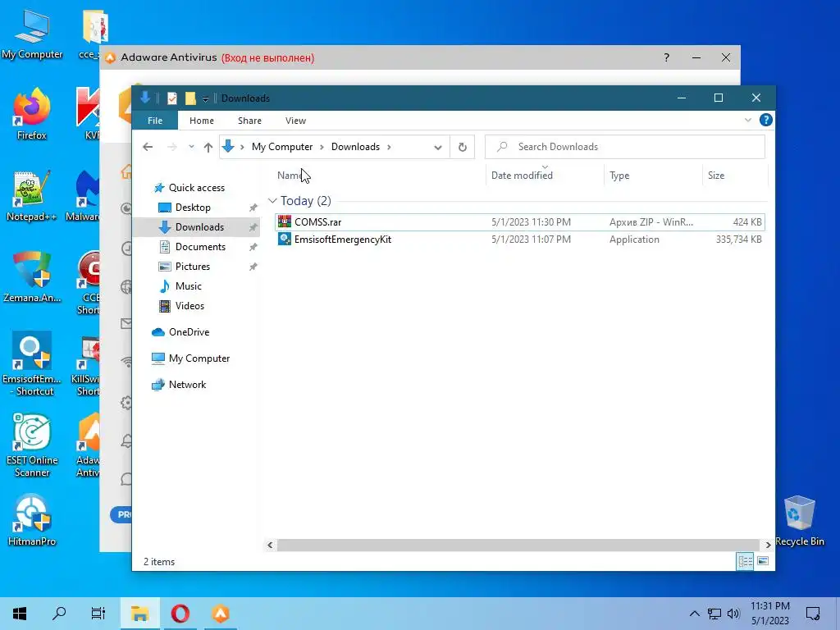This screenshot has height=630, width=840.
Task: Open Pictures in the navigation pane
Action: pyautogui.click(x=192, y=267)
